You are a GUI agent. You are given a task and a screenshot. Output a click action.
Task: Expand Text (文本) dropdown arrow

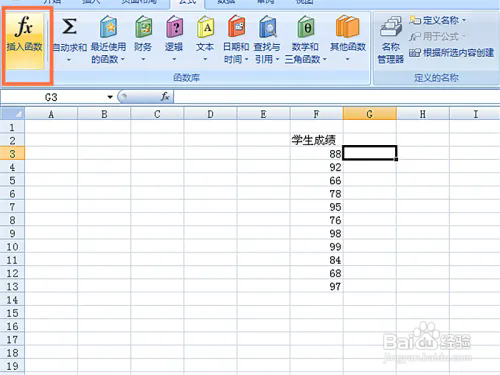[x=205, y=60]
